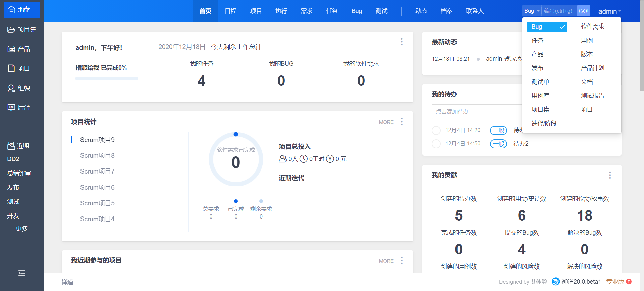Select Scrum项目9 in project list

[97, 140]
